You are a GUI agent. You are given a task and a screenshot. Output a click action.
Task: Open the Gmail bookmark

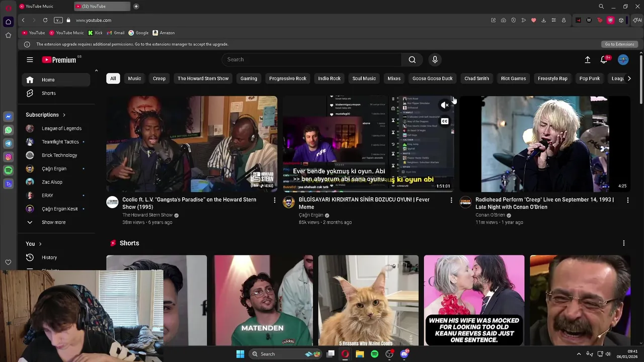tap(116, 33)
